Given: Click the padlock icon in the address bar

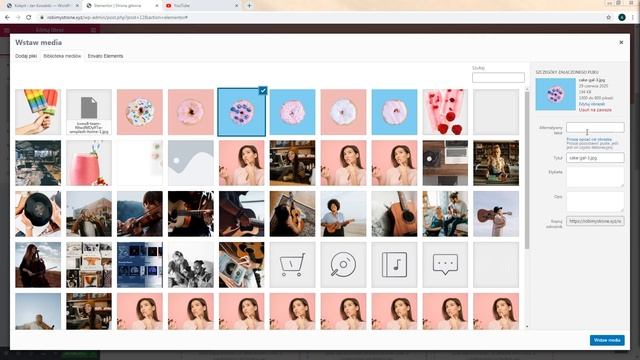Looking at the screenshot, I should click(42, 18).
